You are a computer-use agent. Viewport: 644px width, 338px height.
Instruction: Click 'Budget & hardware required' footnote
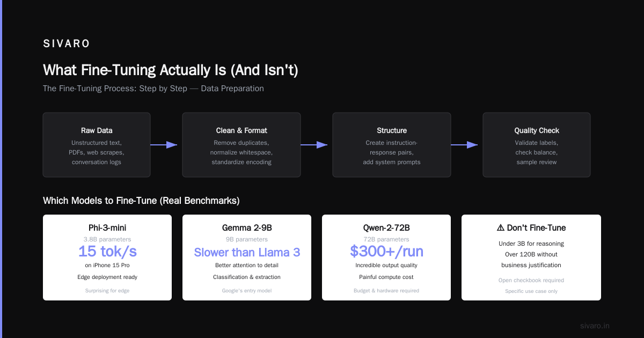(x=386, y=291)
